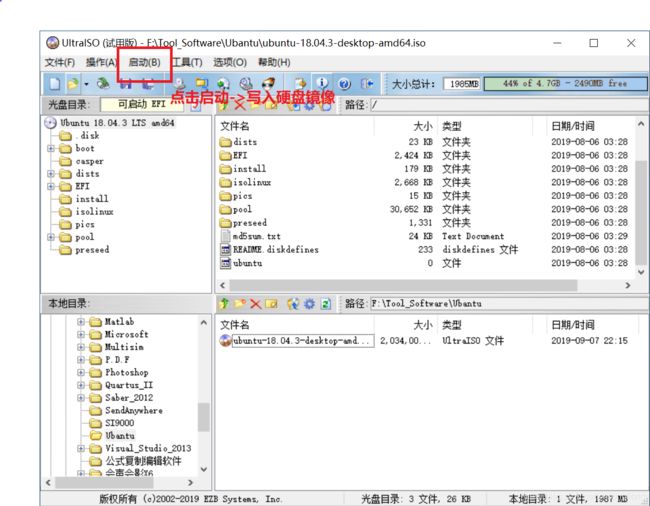Click the Add files toolbar icon
Viewport: 650px width, 506px height.
tap(300, 84)
